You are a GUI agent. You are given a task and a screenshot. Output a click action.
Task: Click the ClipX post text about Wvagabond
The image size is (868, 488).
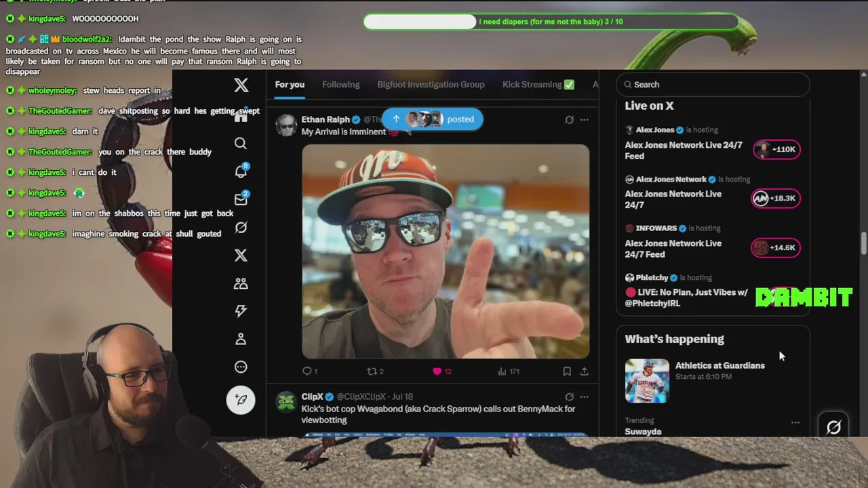[438, 414]
